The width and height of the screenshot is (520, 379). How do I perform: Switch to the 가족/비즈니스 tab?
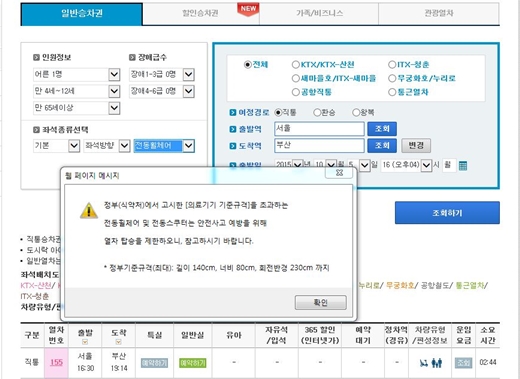319,14
